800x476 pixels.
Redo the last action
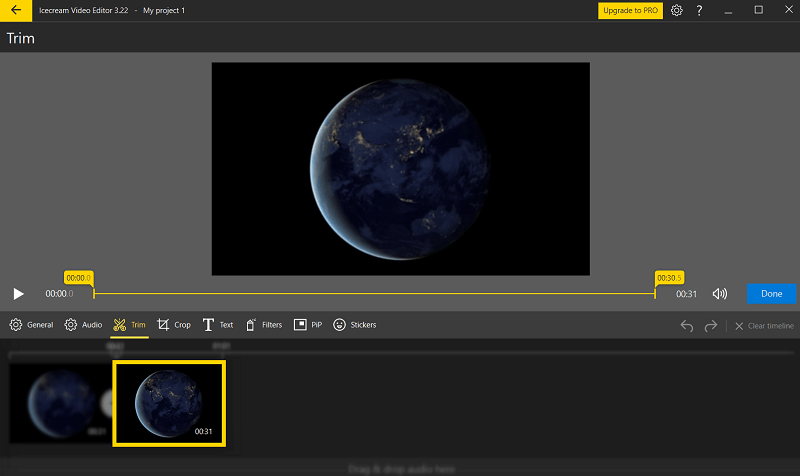click(711, 325)
